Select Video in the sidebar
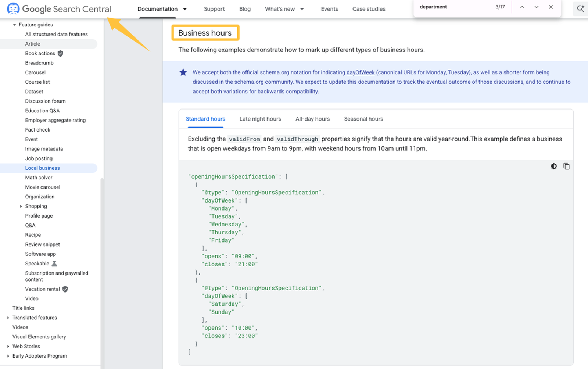The image size is (588, 369). 32,298
